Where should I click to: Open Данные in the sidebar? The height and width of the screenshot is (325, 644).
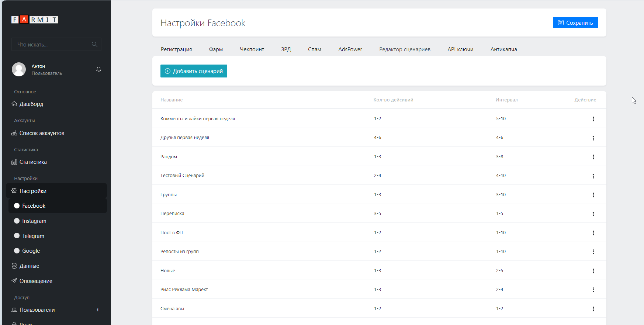click(29, 266)
